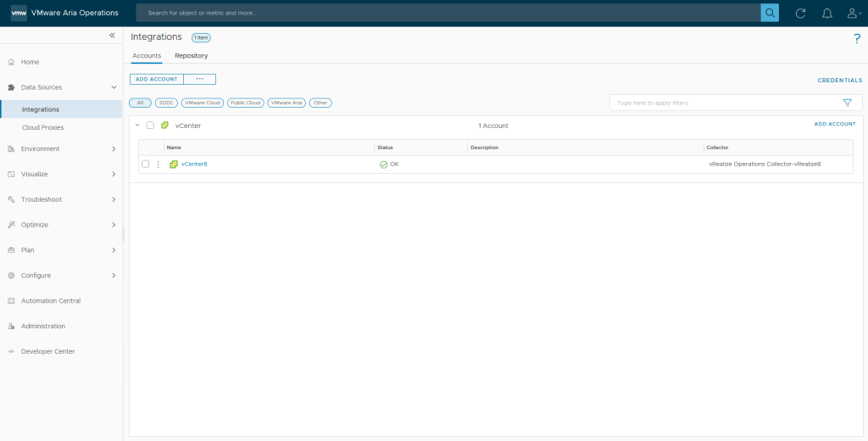Expand the Environment menu chevron
This screenshot has width=868, height=441.
tap(114, 149)
